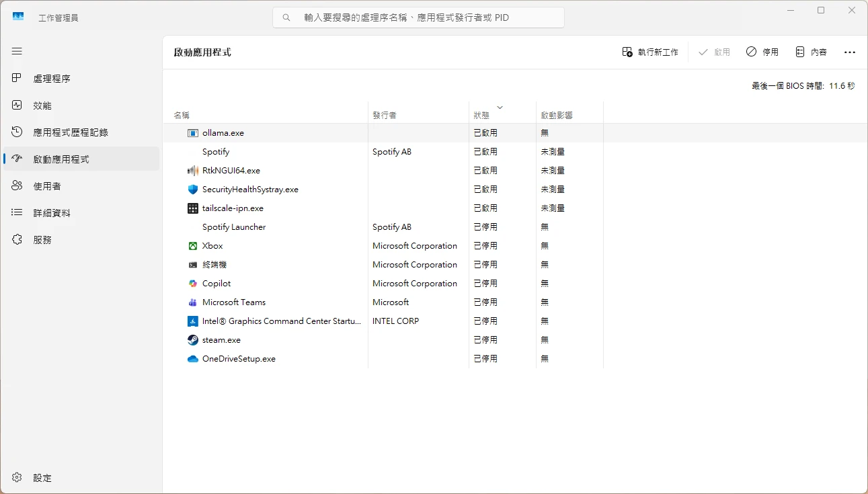The height and width of the screenshot is (494, 868).
Task: Open the 處理程序 page in sidebar
Action: (x=52, y=79)
